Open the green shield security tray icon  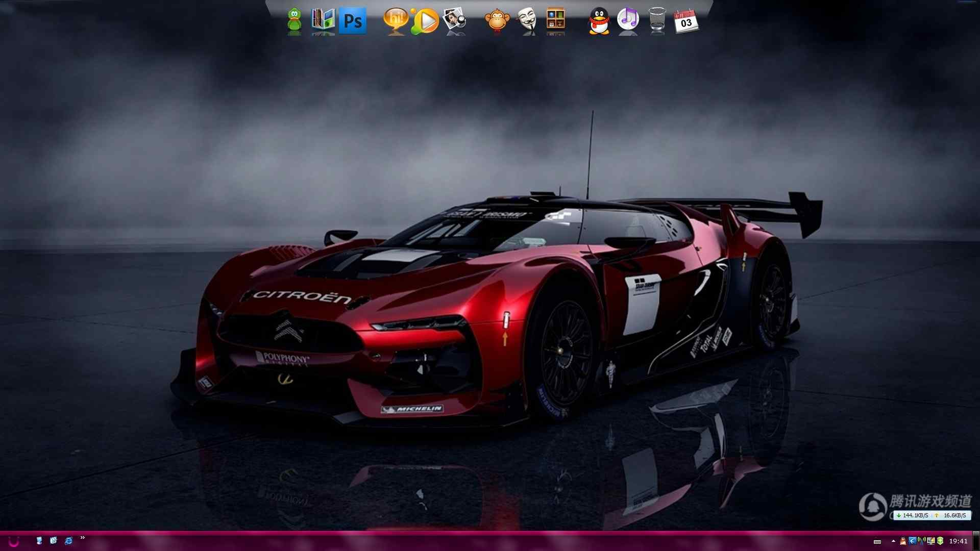pos(940,541)
